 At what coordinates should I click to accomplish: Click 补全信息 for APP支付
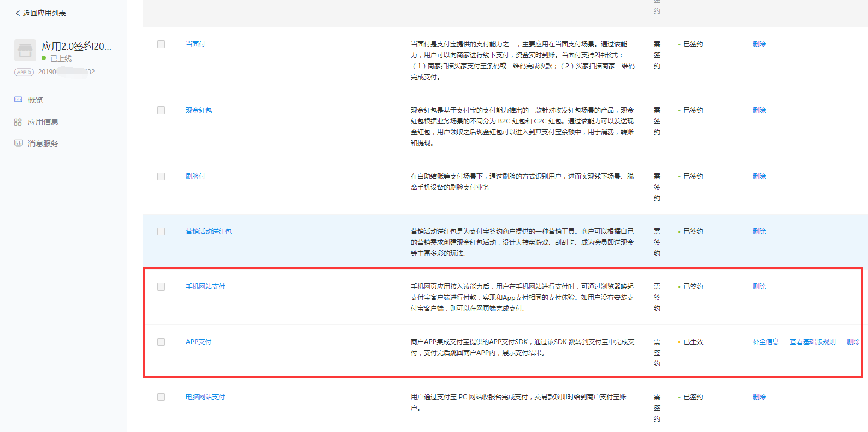[766, 342]
